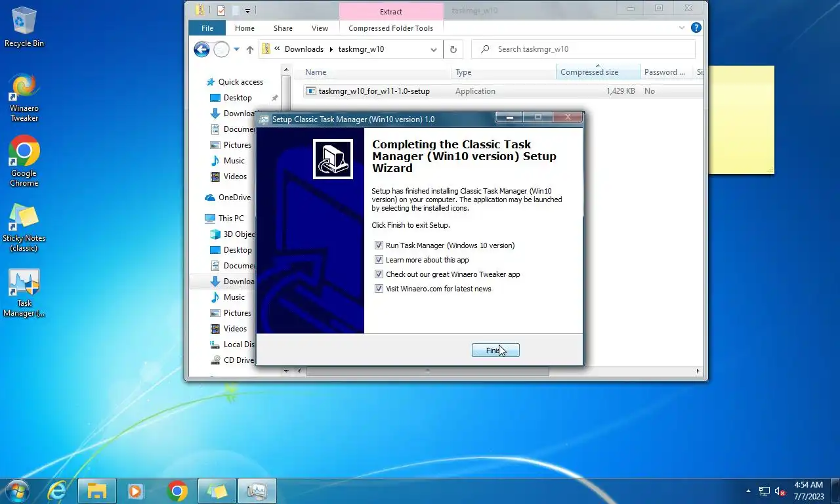Select This PC in navigation pane

coord(224,219)
